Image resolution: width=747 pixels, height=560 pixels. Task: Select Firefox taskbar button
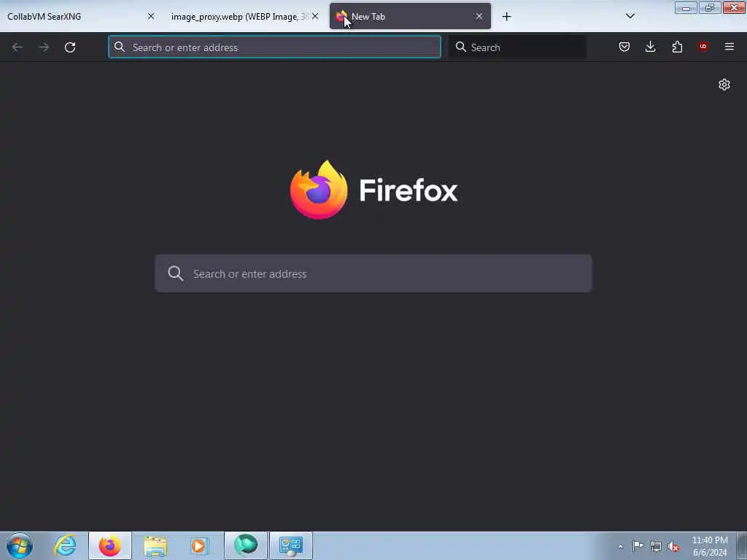click(110, 545)
